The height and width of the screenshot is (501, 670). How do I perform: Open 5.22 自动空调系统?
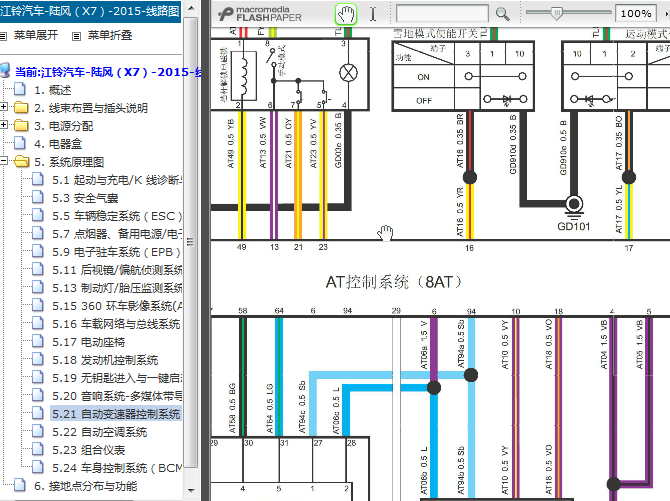100,432
